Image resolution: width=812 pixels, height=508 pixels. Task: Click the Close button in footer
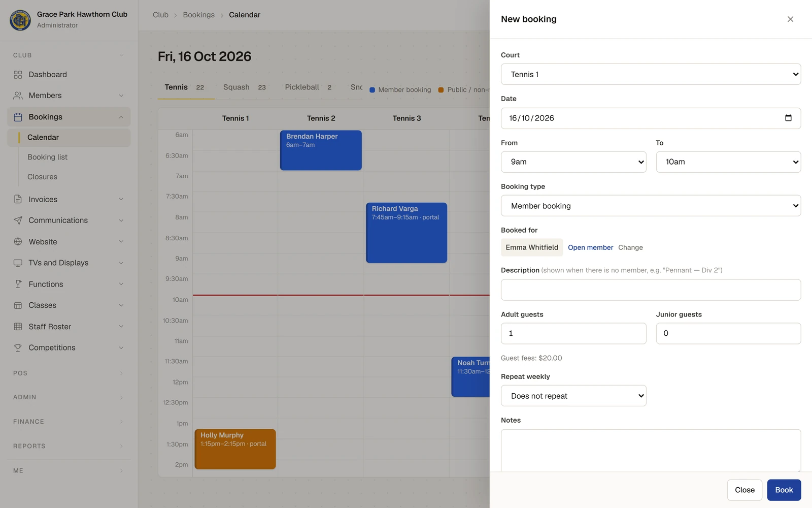[x=745, y=490]
